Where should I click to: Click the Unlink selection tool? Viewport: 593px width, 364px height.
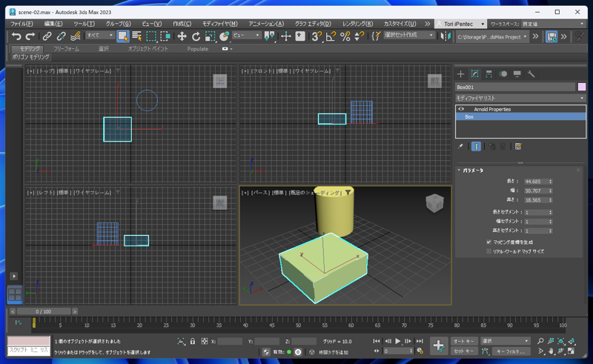[x=61, y=36]
